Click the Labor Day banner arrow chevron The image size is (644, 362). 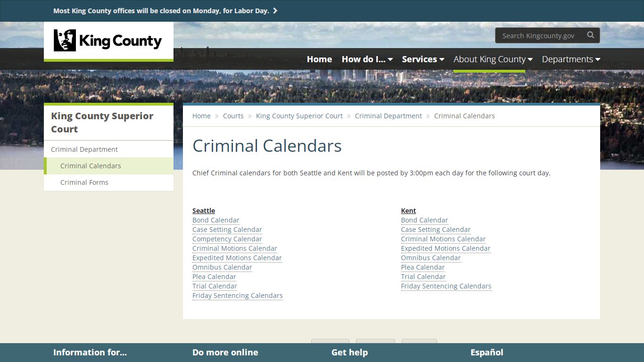[x=275, y=10]
